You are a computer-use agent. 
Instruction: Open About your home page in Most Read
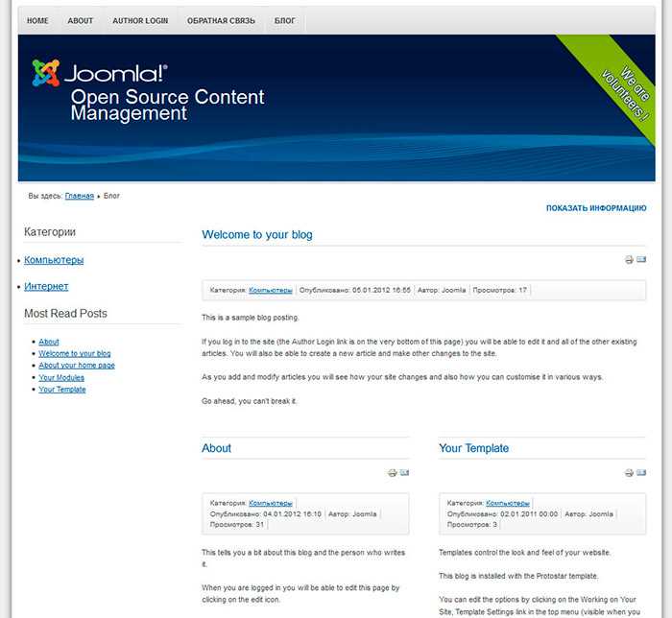click(x=77, y=366)
